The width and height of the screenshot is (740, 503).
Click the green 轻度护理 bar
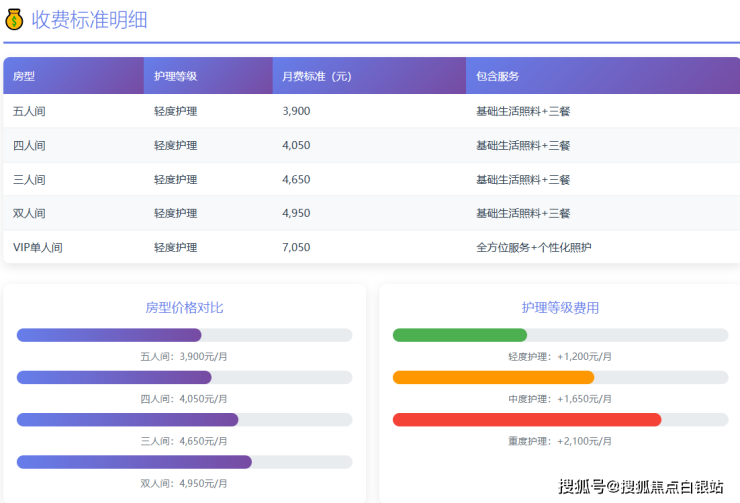460,335
